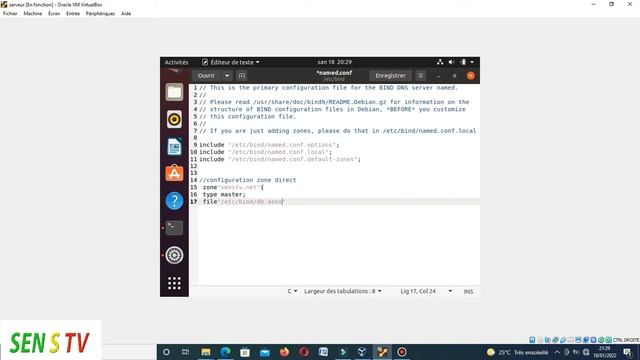The height and width of the screenshot is (360, 640).
Task: Click the network icon in Ubuntu top bar
Action: (440, 62)
